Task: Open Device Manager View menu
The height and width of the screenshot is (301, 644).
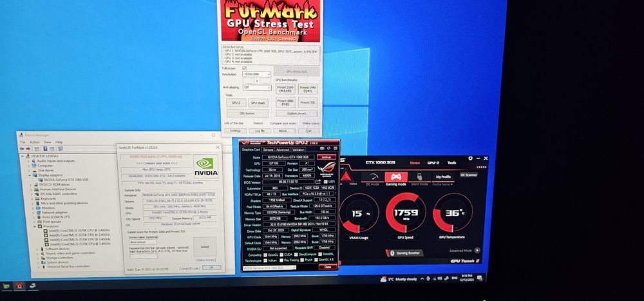Action: coord(47,142)
